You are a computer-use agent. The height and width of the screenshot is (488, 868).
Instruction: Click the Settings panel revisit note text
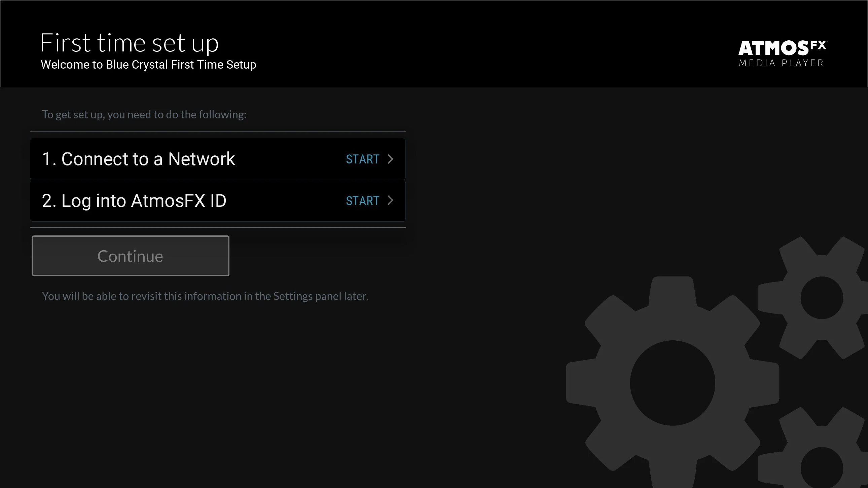click(x=205, y=296)
